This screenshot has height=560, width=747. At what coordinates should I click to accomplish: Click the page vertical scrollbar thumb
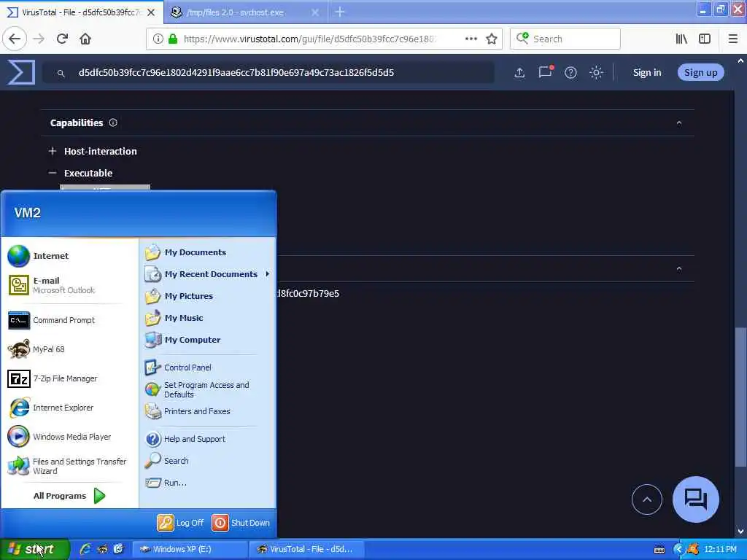(740, 397)
